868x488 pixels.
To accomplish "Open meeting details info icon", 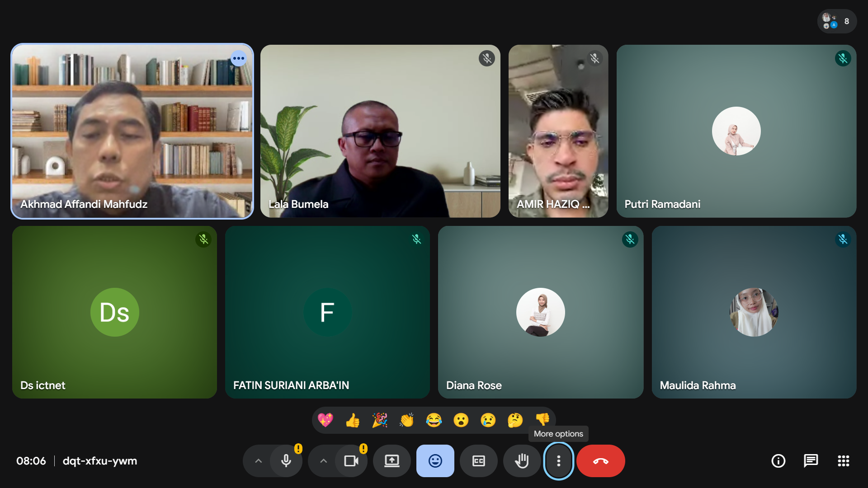I will pyautogui.click(x=778, y=461).
